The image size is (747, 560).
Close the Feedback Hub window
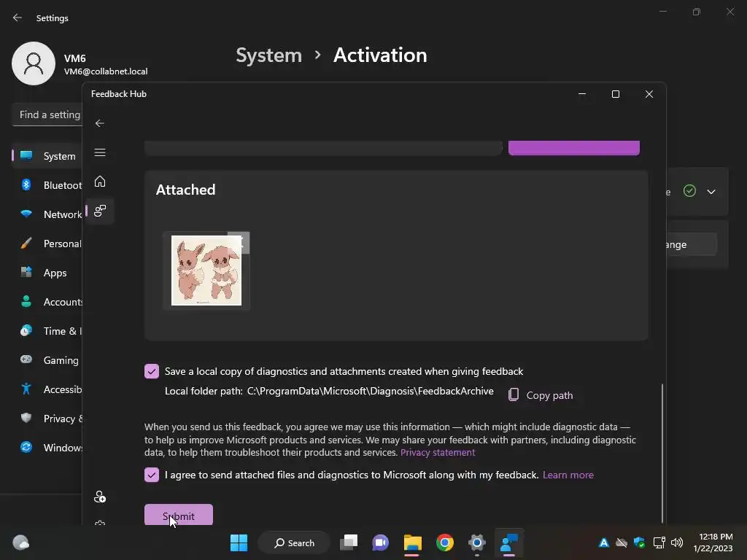point(649,94)
